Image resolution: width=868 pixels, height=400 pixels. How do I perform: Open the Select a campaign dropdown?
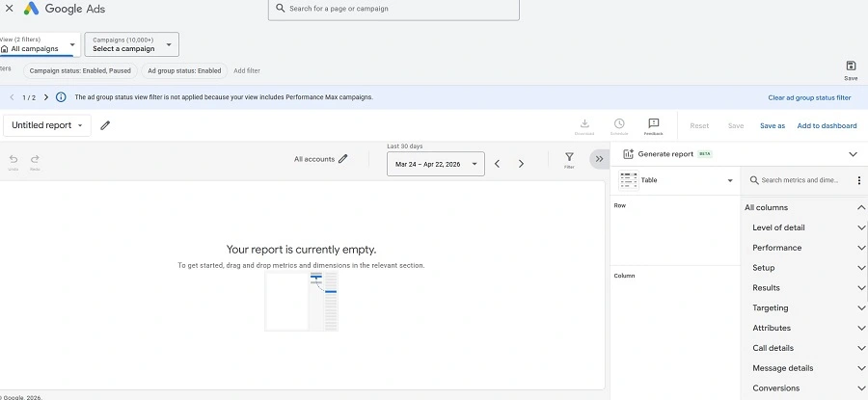point(132,44)
